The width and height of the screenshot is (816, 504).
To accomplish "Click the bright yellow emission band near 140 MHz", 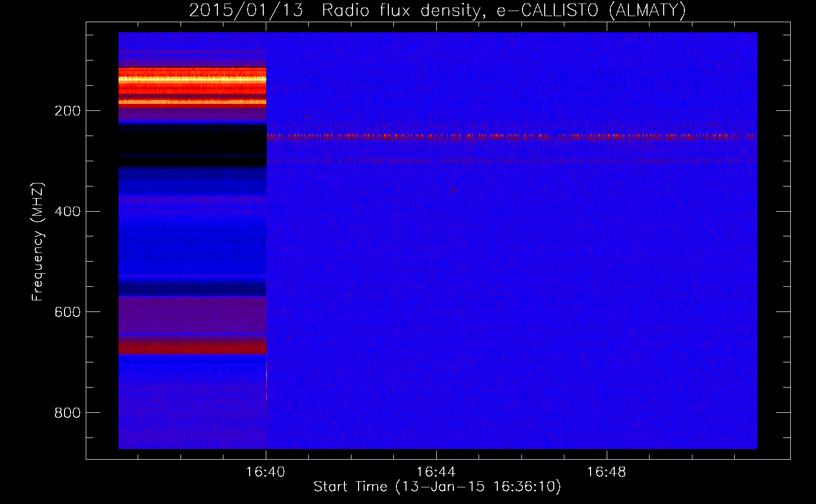I will [192, 79].
